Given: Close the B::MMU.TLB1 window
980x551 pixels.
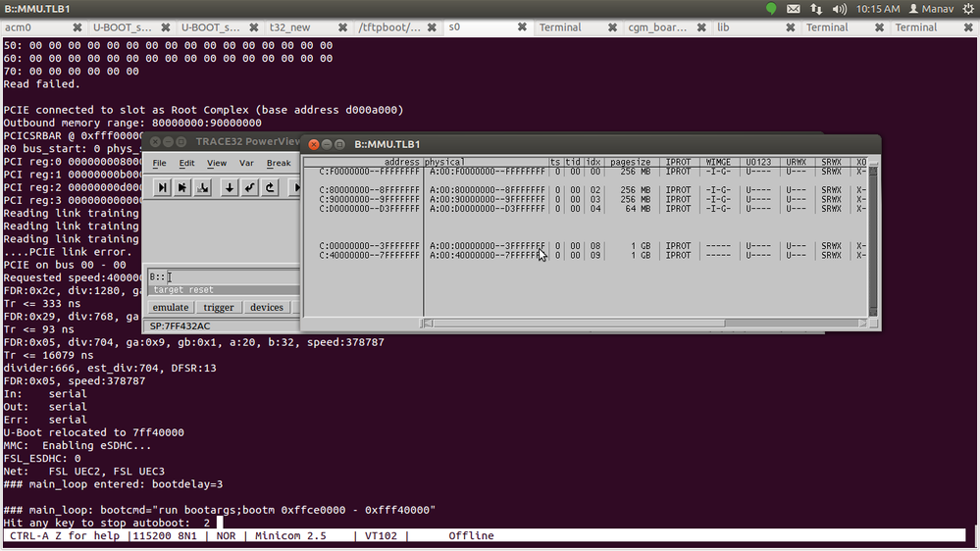Looking at the screenshot, I should pyautogui.click(x=314, y=144).
